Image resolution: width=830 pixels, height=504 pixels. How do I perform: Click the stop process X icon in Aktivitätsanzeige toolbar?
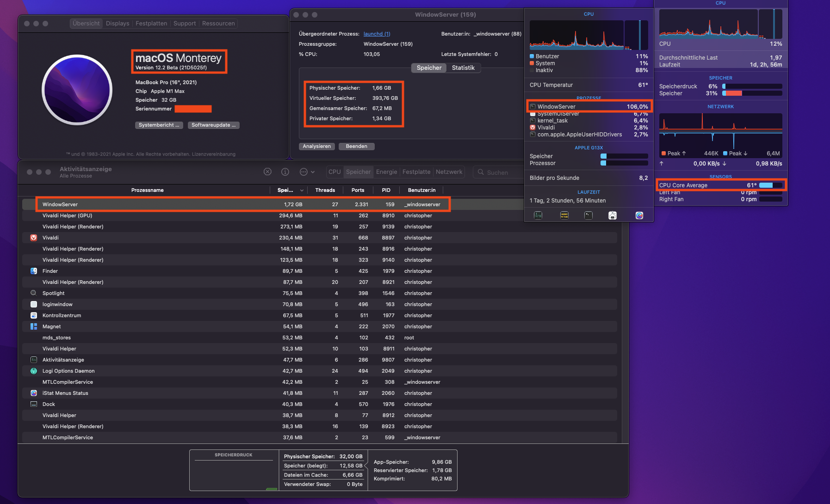click(267, 172)
